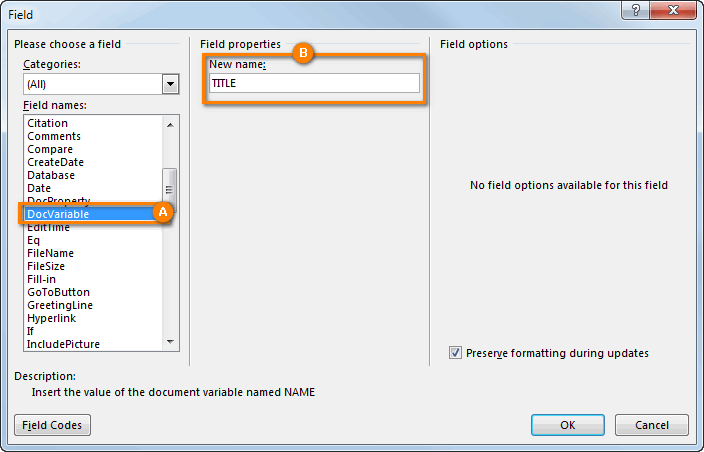Viewport: 704px width, 452px height.
Task: Choose the CreateDate field name
Action: pyautogui.click(x=55, y=162)
